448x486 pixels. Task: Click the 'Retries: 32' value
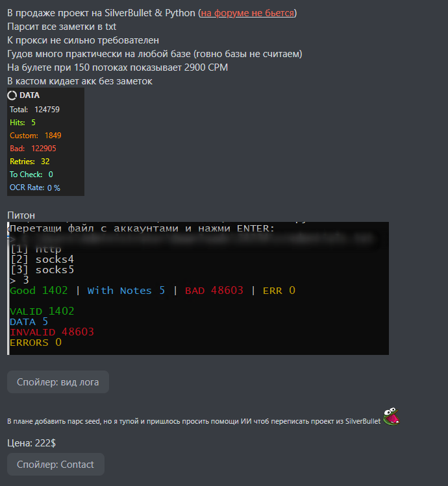(x=29, y=162)
